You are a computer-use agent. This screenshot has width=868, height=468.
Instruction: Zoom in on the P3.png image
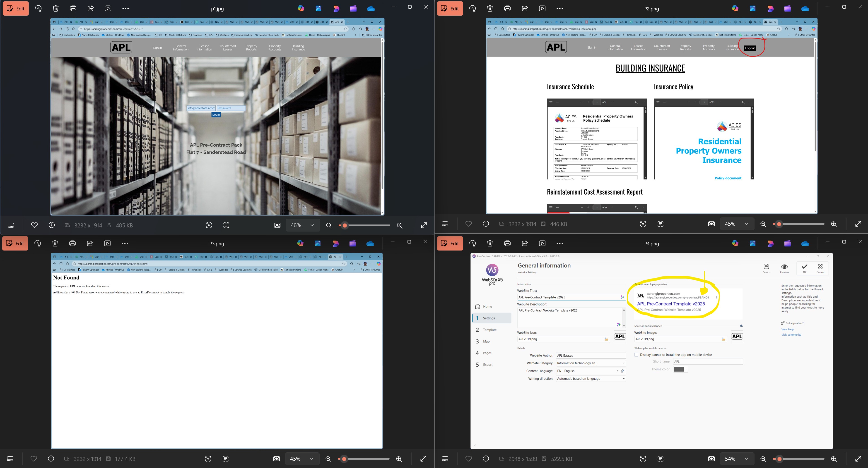tap(399, 459)
